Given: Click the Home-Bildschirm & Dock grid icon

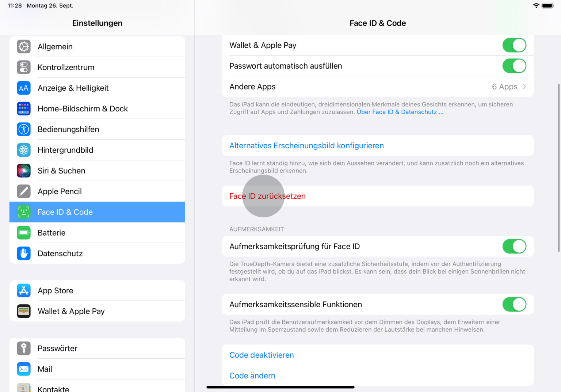Looking at the screenshot, I should (x=23, y=109).
